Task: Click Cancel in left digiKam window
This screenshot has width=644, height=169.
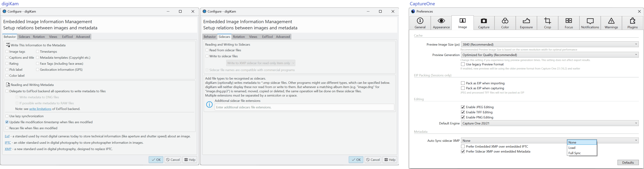Action: tap(173, 160)
